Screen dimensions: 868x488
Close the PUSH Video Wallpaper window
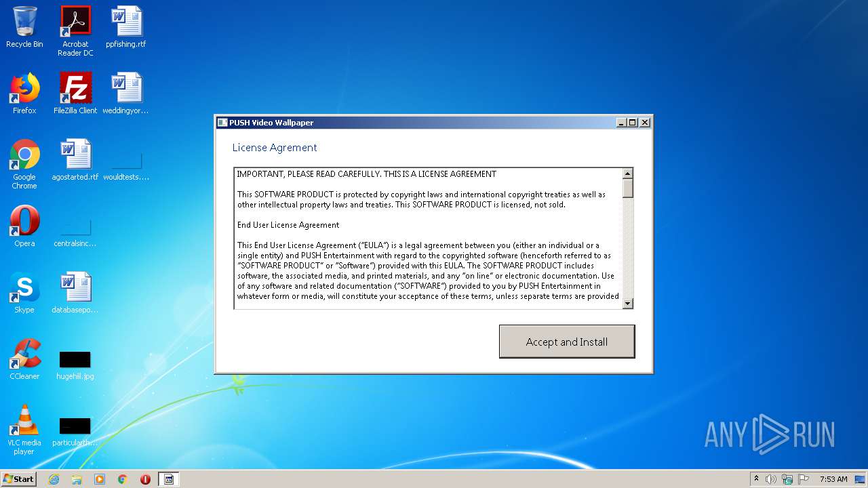coord(645,123)
